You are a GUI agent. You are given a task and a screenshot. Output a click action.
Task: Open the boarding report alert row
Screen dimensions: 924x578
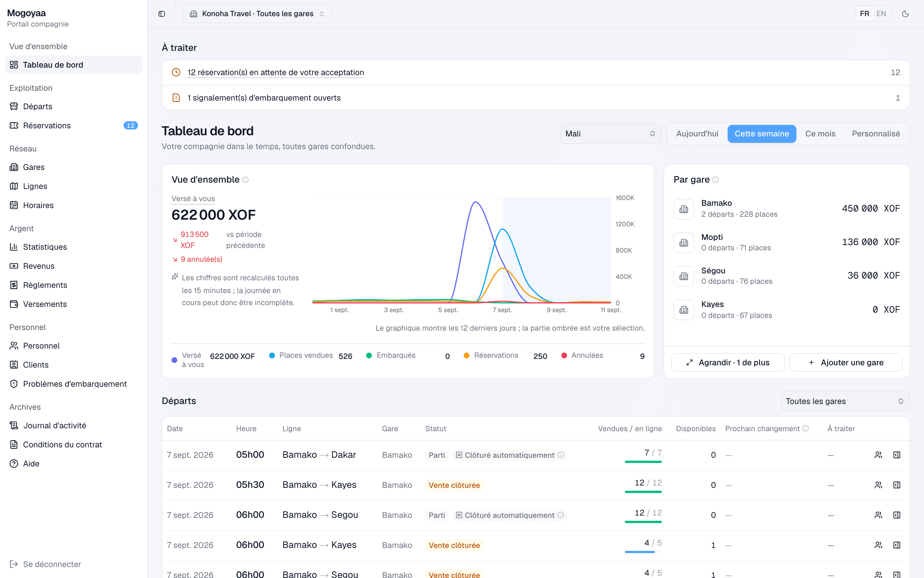pos(536,98)
